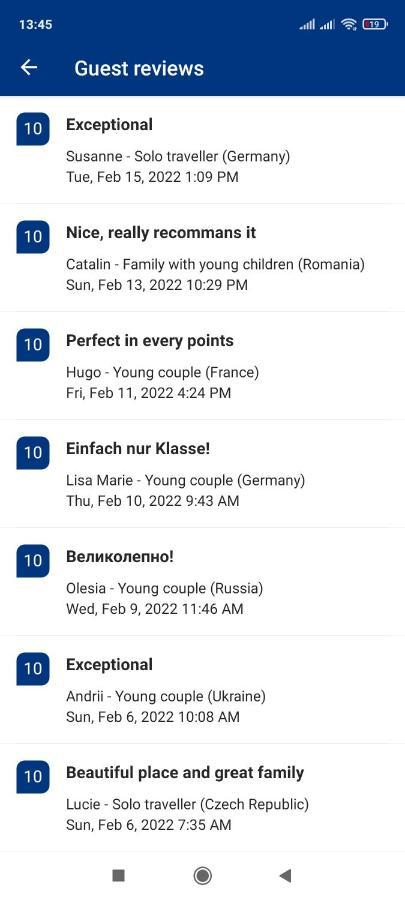Image resolution: width=405 pixels, height=900 pixels.
Task: Tap the Android square recents button
Action: pyautogui.click(x=118, y=875)
